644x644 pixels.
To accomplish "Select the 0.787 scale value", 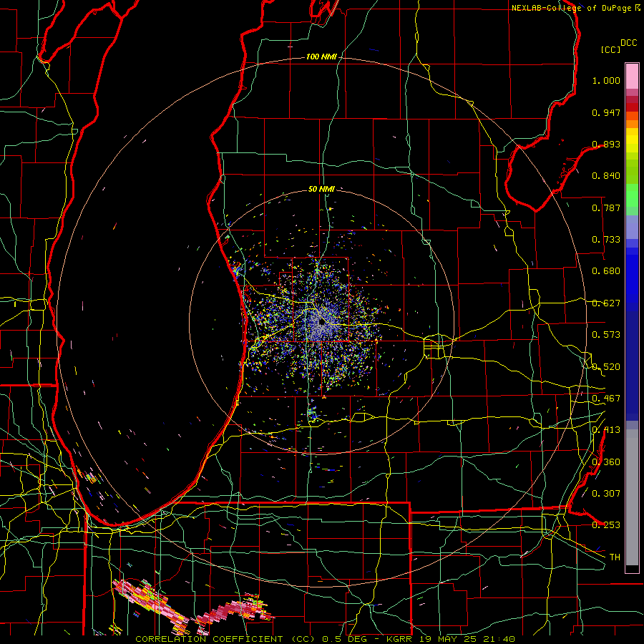I will pyautogui.click(x=606, y=208).
